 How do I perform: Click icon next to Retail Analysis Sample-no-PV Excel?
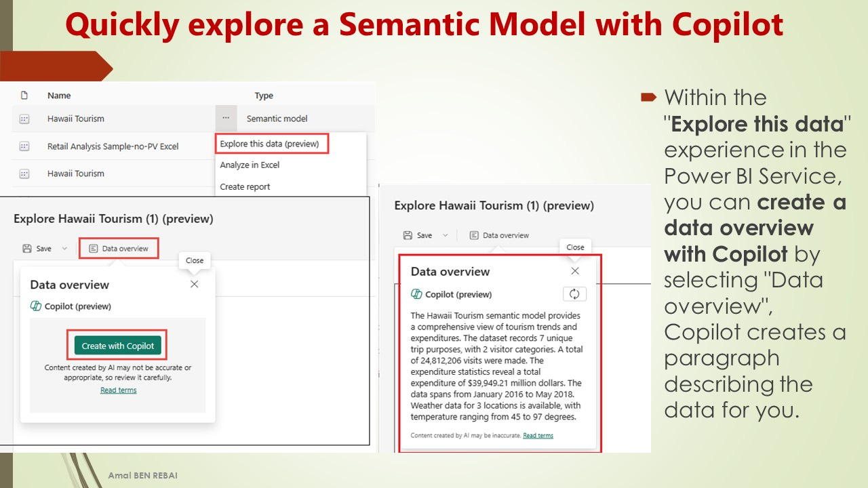(24, 146)
